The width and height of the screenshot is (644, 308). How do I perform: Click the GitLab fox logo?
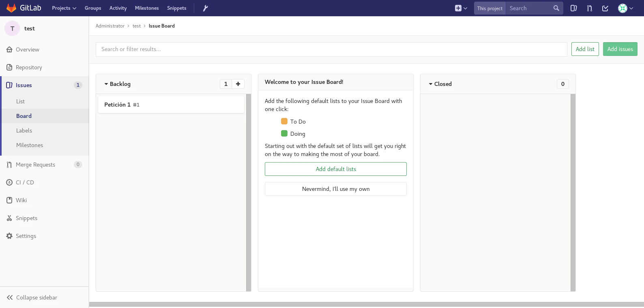11,8
